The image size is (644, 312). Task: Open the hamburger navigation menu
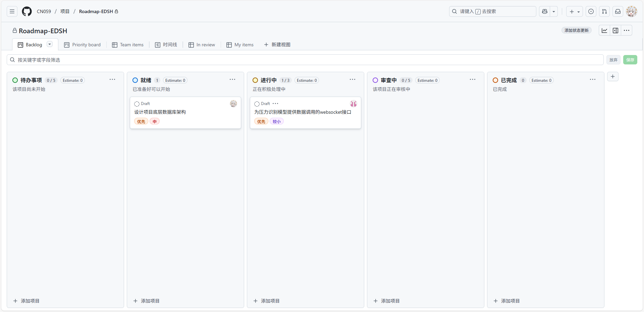[x=12, y=11]
